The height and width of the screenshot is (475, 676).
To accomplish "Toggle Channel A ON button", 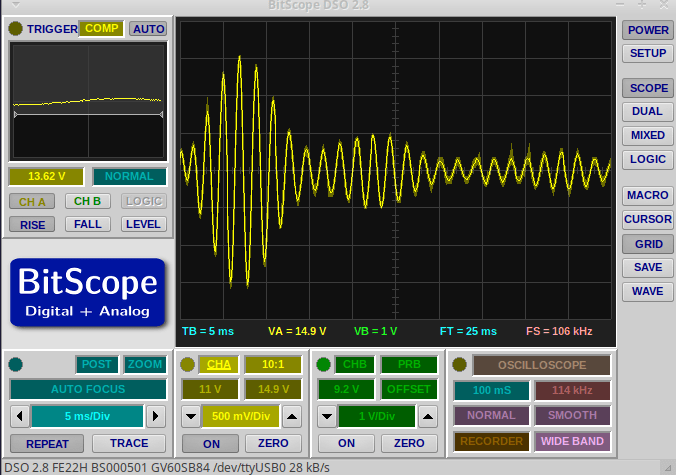I will [211, 444].
